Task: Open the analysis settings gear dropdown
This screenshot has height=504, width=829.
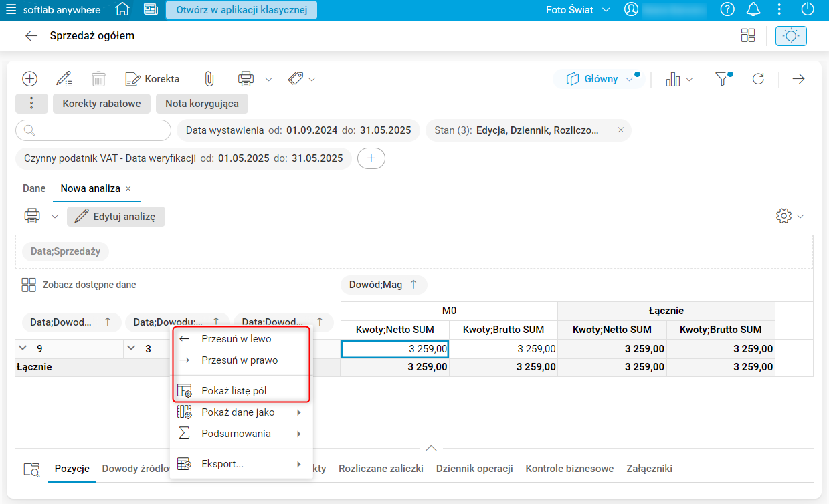Action: 790,216
